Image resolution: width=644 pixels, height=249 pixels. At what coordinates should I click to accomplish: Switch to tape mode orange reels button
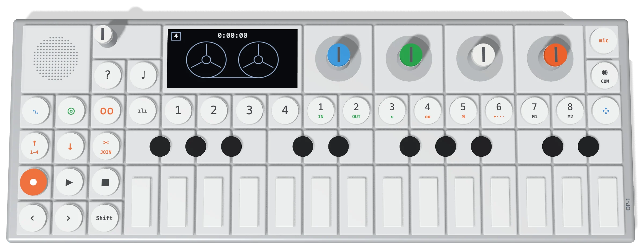pyautogui.click(x=107, y=111)
